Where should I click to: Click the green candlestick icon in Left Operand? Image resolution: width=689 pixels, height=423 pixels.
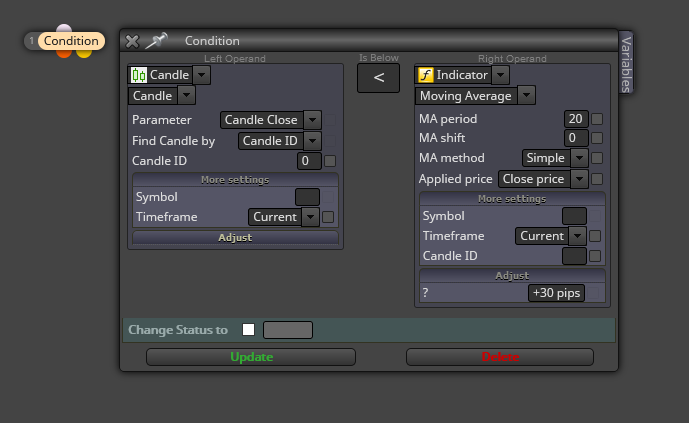point(139,75)
